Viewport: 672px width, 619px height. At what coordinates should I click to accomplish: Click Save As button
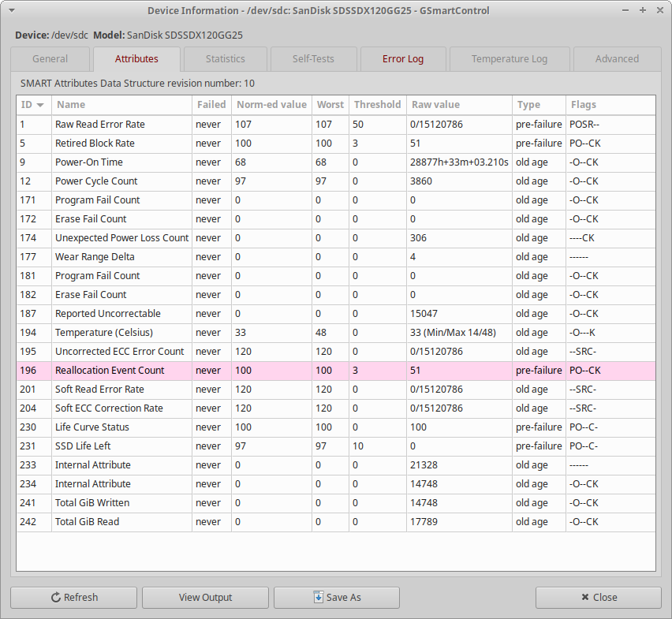click(x=337, y=598)
